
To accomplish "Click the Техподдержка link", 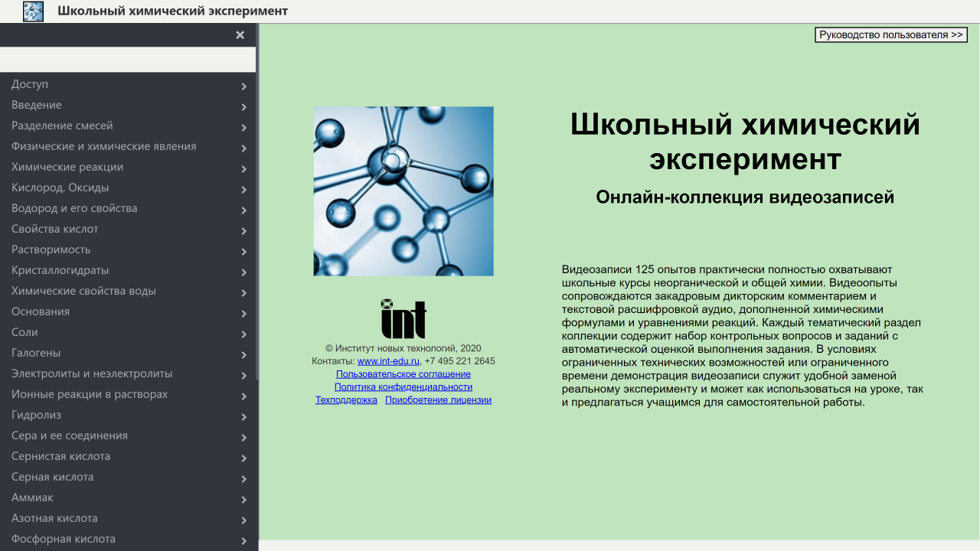I will [346, 400].
